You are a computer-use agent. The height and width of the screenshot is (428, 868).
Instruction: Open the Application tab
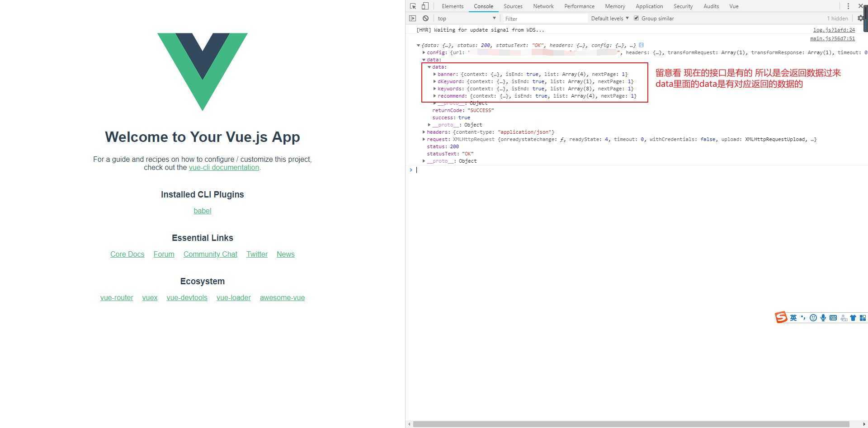point(649,6)
